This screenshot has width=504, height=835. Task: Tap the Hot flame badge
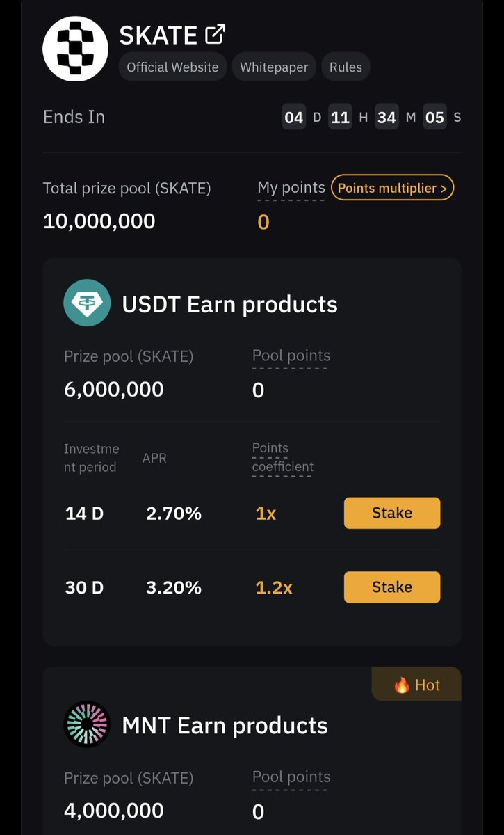[416, 685]
